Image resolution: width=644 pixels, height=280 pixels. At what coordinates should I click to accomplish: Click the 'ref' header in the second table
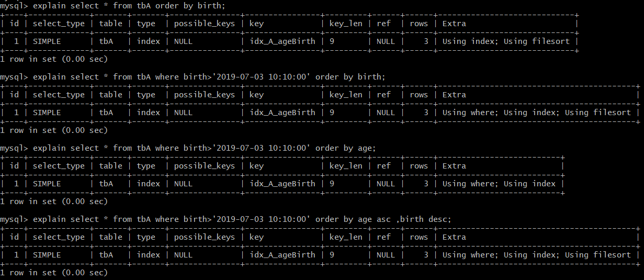pos(383,95)
